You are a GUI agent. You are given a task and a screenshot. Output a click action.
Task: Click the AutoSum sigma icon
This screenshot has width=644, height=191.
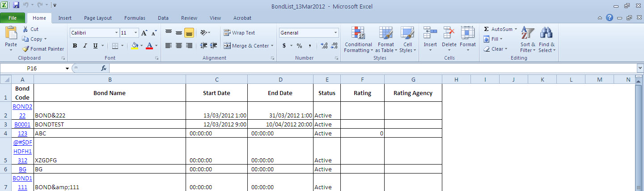[x=486, y=29]
